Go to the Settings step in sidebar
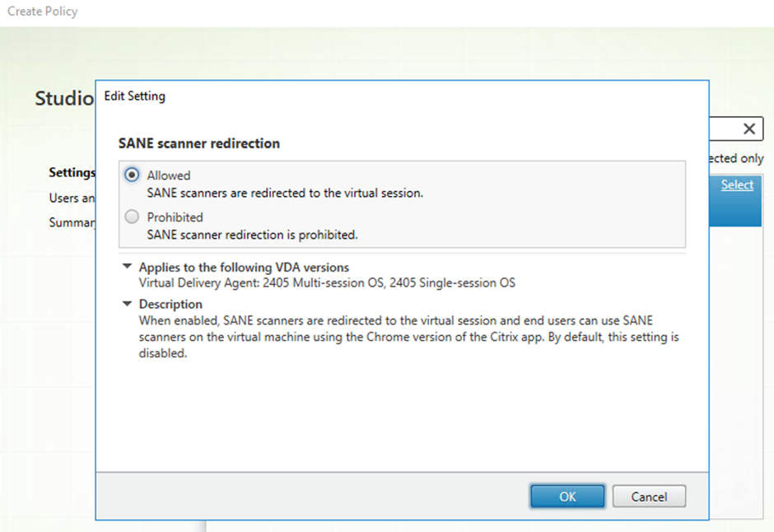Screen dimensions: 774x532 click(x=72, y=173)
